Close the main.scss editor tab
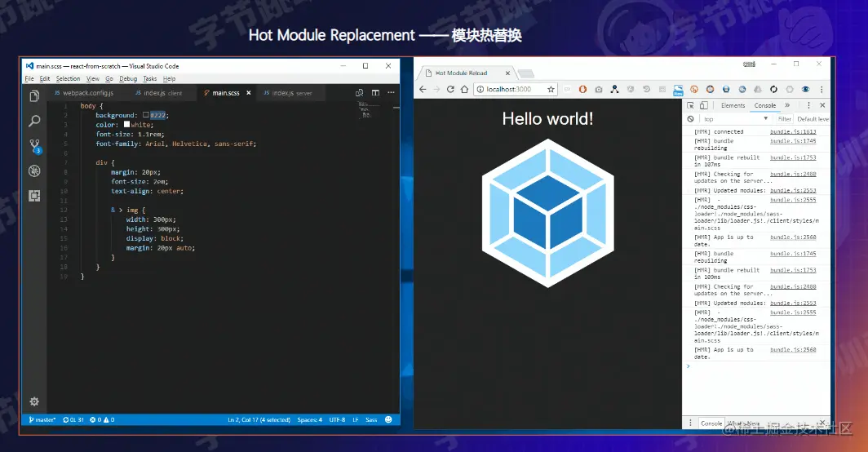The height and width of the screenshot is (452, 868). tap(249, 93)
